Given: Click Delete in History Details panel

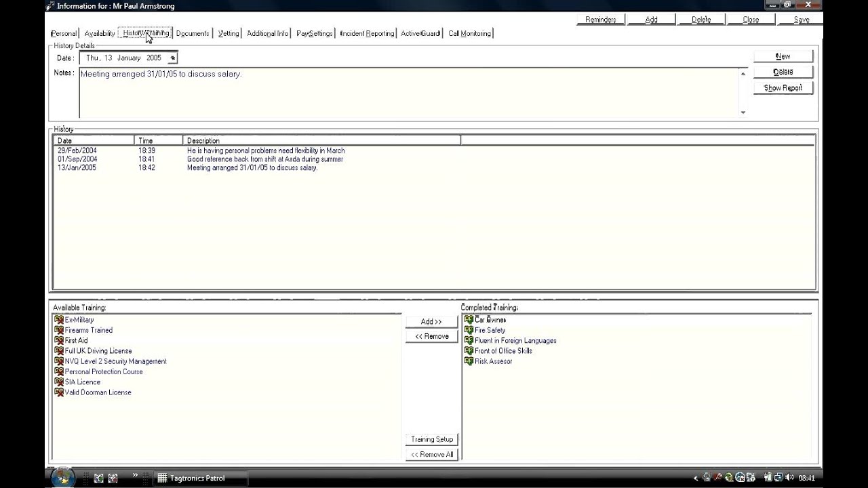Looking at the screenshot, I should click(783, 72).
